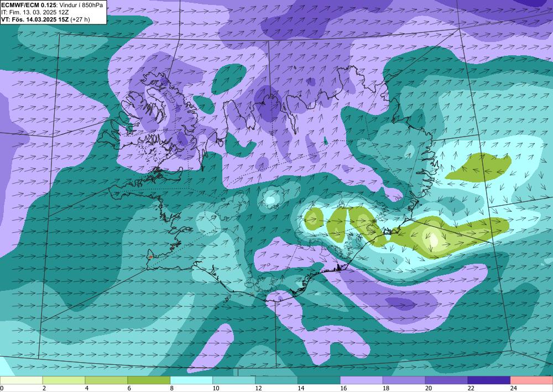Click the olive green 6–8 legend swatch
This screenshot has height=392, width=553.
[149, 380]
